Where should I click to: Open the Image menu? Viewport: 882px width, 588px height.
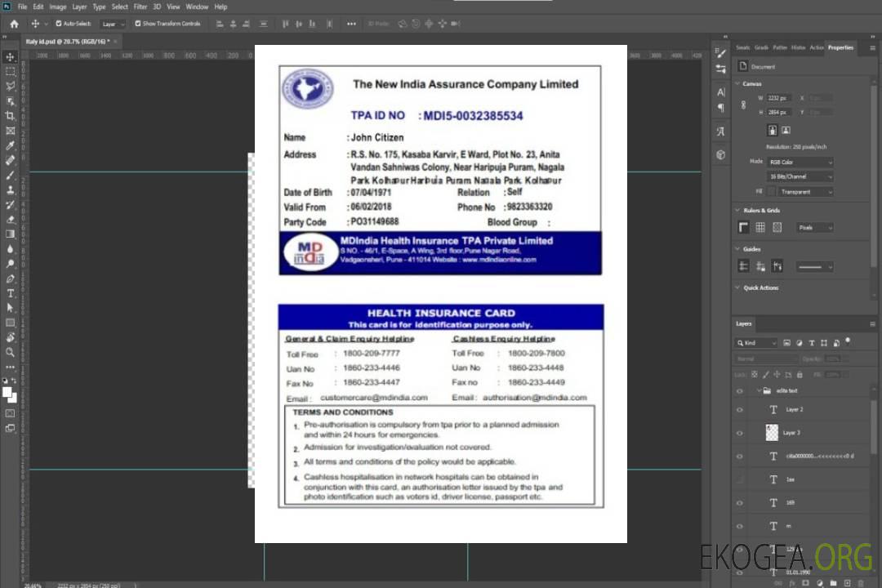point(57,7)
